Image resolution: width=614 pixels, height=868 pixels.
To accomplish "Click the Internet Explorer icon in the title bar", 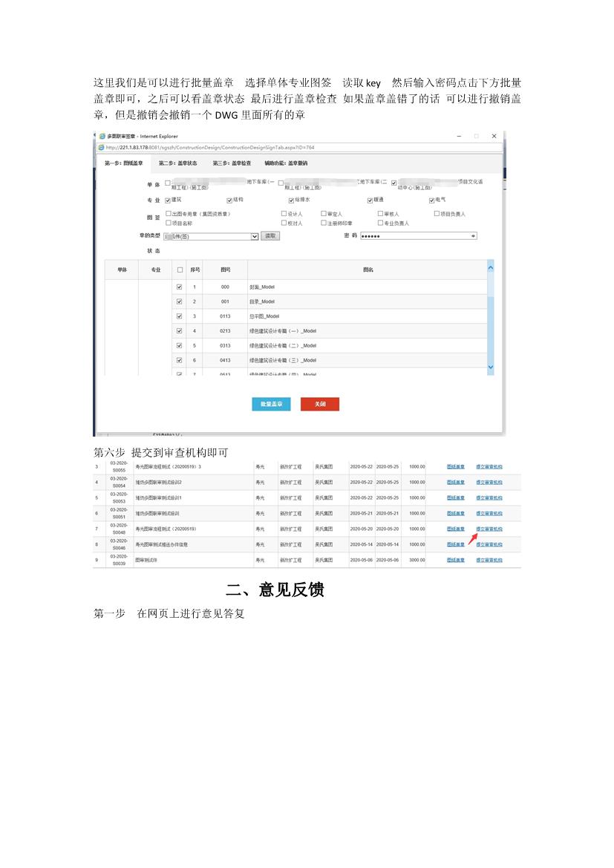I will pos(102,136).
